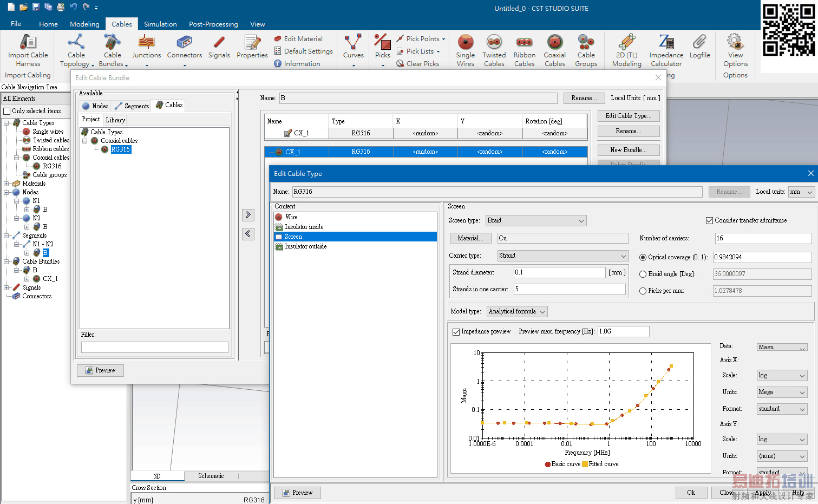Screen dimensions: 818x504
Task: Select Insulator inside in Content list
Action: 304,227
